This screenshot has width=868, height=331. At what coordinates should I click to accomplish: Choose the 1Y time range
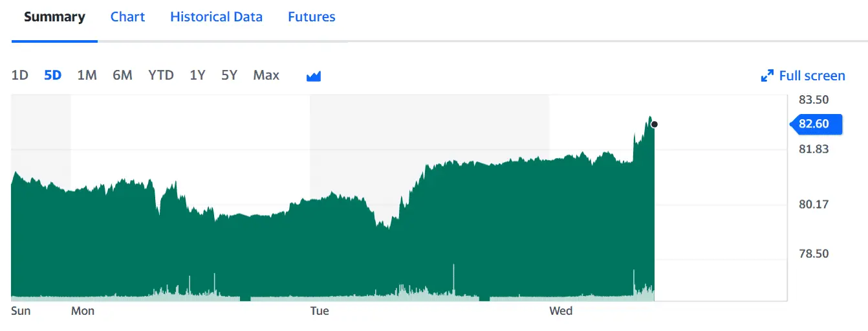(x=197, y=75)
